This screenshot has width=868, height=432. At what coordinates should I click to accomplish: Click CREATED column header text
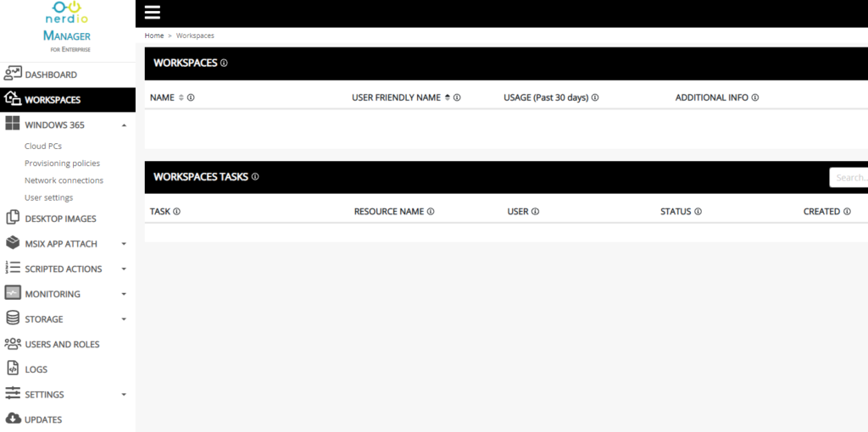pos(821,211)
